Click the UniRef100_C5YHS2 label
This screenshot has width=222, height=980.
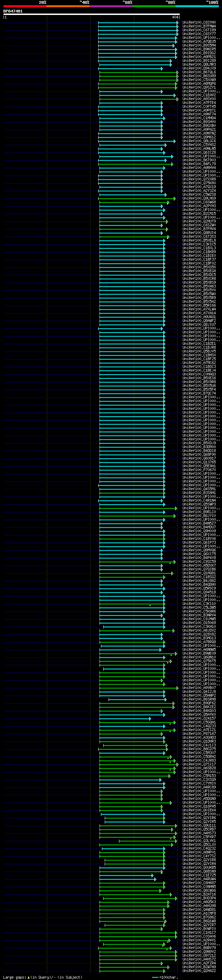[199, 145]
